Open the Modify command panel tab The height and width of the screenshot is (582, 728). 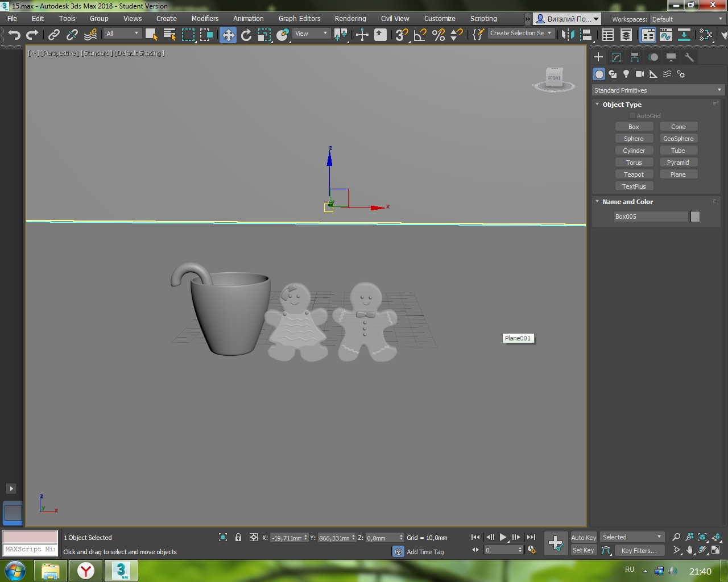[617, 57]
